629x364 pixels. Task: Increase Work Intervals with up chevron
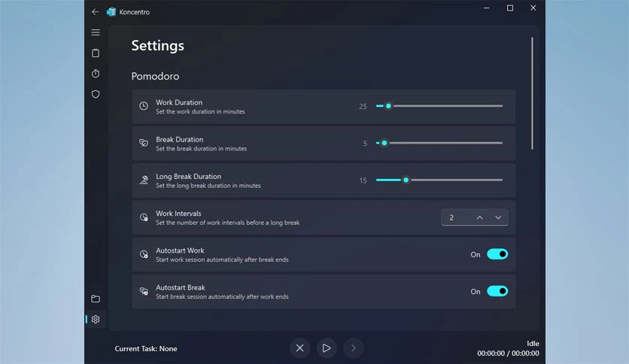[x=480, y=217]
